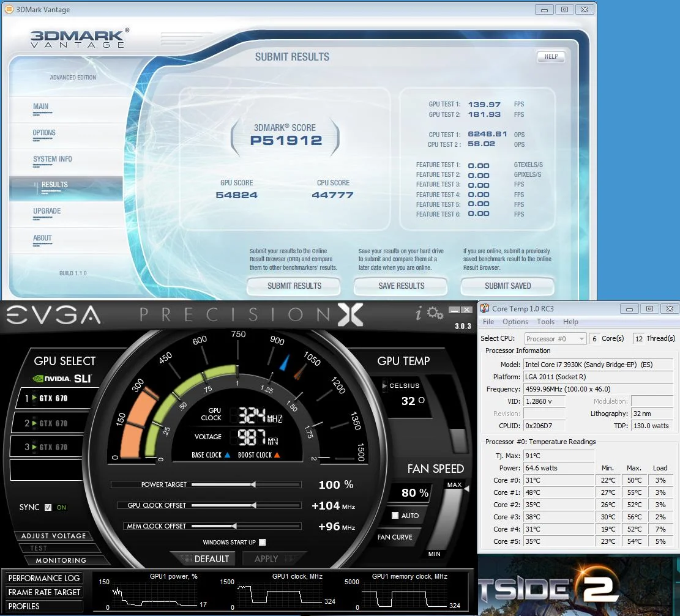Open the EVGA Precision X info icon
This screenshot has width=680, height=616.
coord(419,313)
